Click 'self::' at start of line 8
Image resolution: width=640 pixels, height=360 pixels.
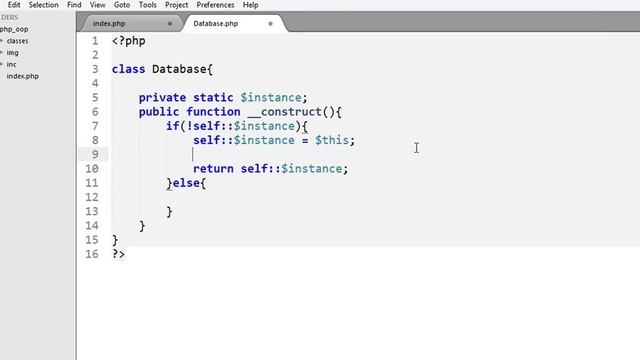(213, 140)
